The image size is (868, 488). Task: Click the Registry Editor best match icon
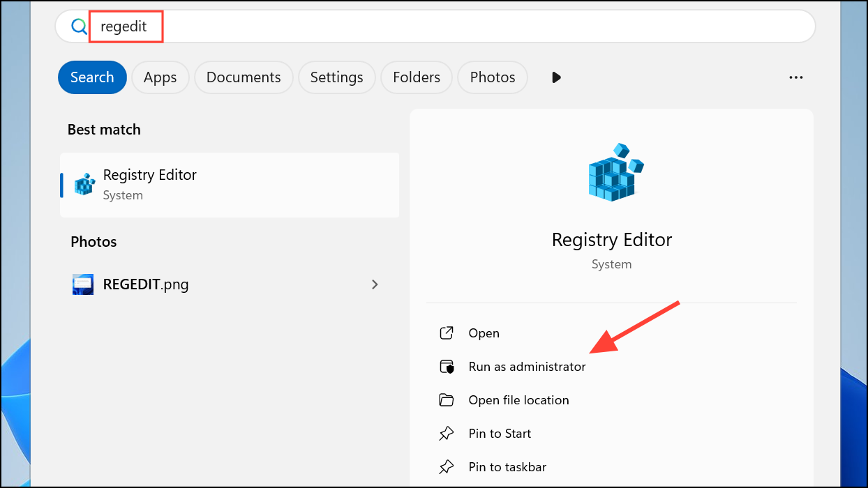[84, 184]
